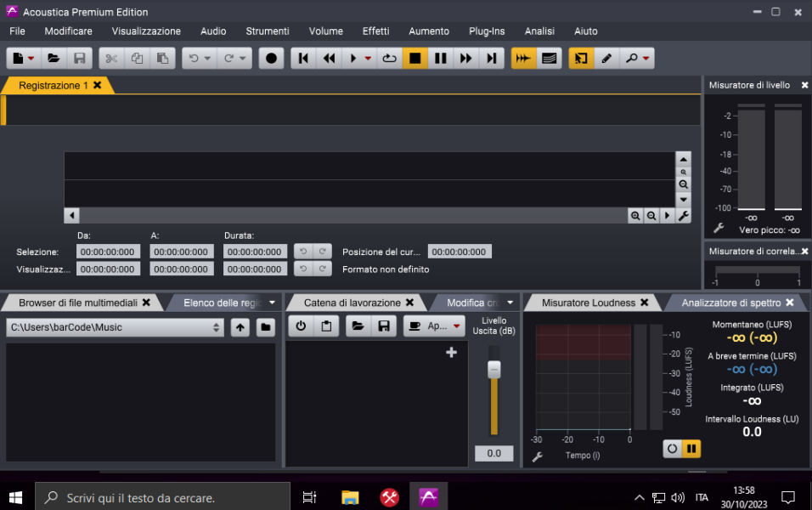Toggle spectrogram view mode
Image resolution: width=812 pixels, height=510 pixels.
[x=549, y=59]
